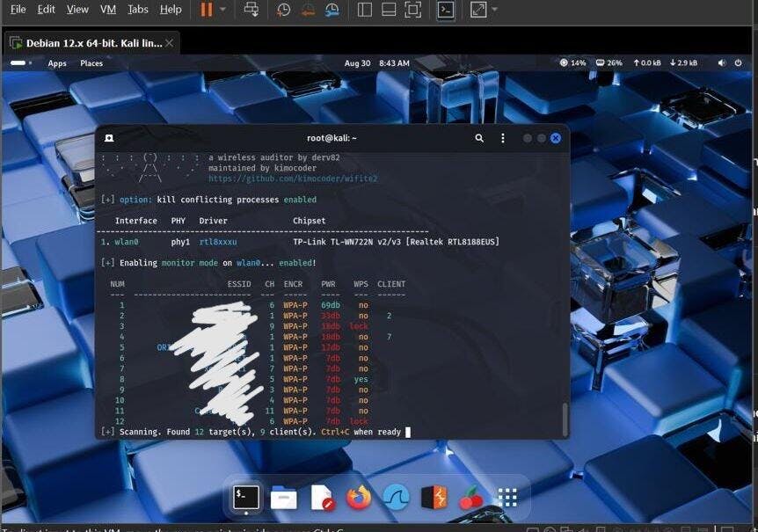Open Burp Suite from the dock

[x=434, y=498]
